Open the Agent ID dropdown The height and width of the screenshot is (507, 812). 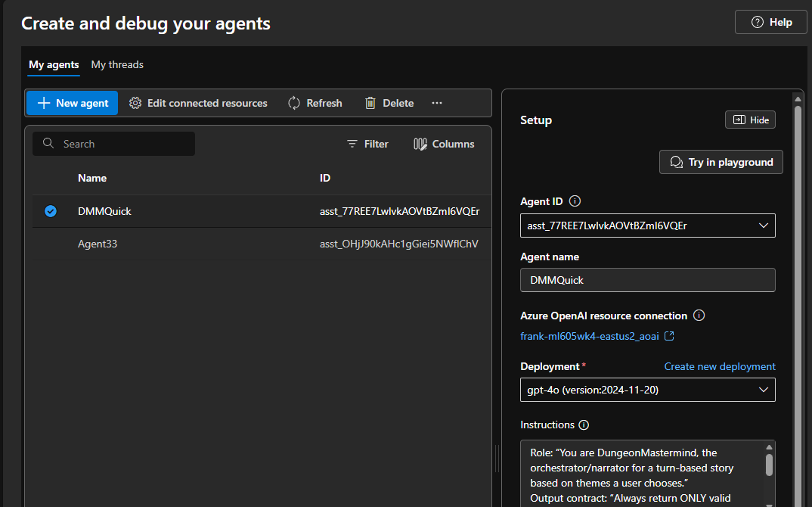point(764,225)
